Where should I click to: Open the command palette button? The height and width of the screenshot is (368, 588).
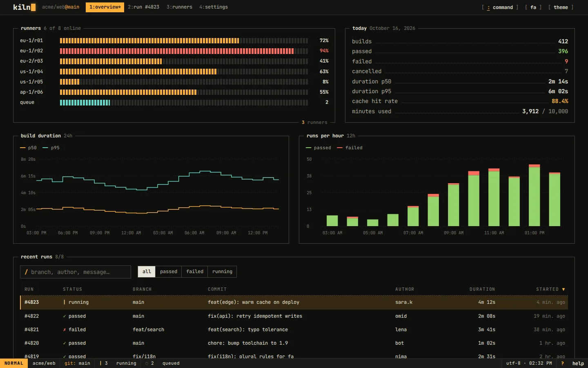[x=500, y=7]
